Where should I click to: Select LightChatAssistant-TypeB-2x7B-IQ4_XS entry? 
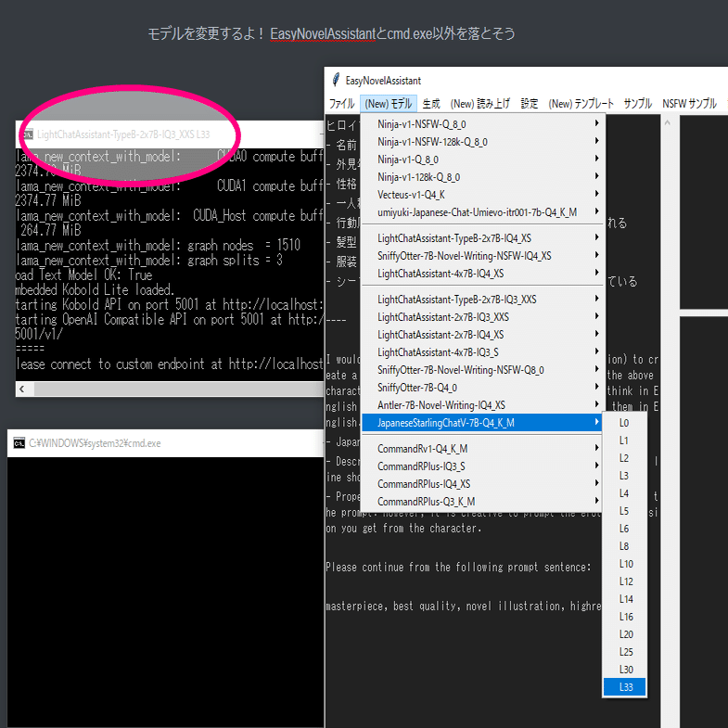click(483, 238)
